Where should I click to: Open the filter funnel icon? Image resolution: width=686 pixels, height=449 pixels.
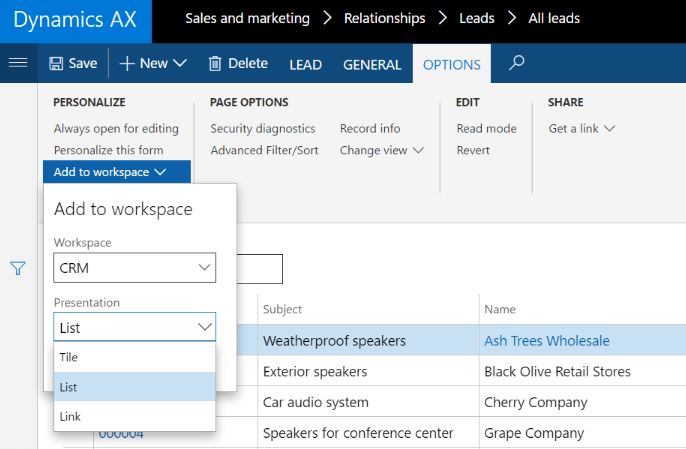pos(17,268)
